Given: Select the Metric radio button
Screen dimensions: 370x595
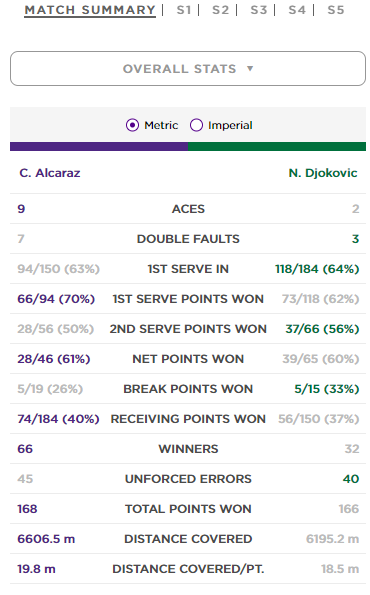Looking at the screenshot, I should click(x=132, y=125).
